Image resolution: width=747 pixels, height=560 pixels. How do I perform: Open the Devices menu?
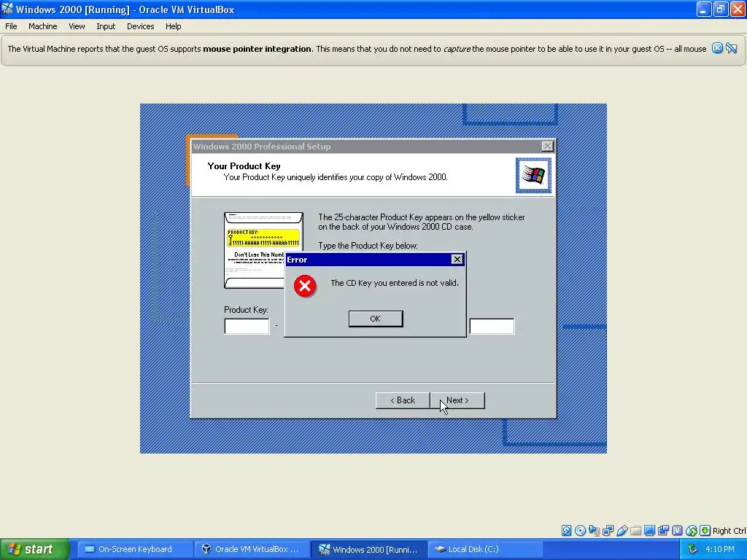[x=141, y=26]
